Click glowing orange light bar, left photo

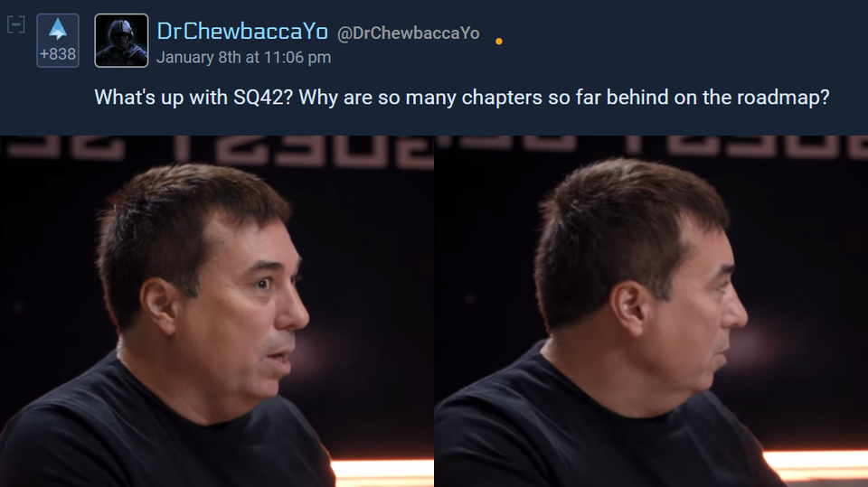click(382, 472)
